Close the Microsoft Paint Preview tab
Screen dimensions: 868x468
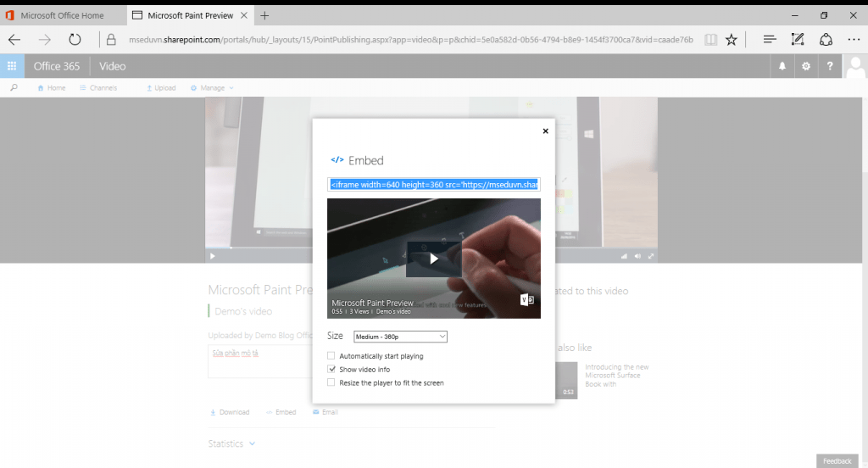(243, 15)
